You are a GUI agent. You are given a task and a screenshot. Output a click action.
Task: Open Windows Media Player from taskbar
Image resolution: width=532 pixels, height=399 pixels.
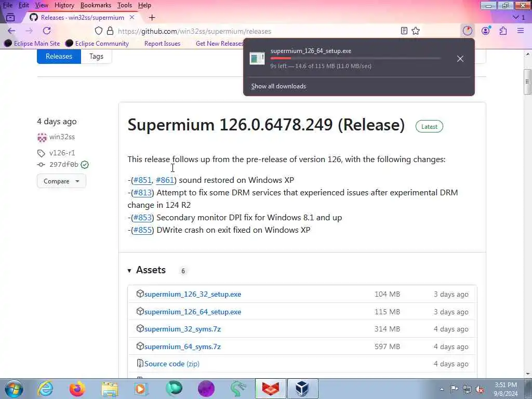click(x=141, y=389)
